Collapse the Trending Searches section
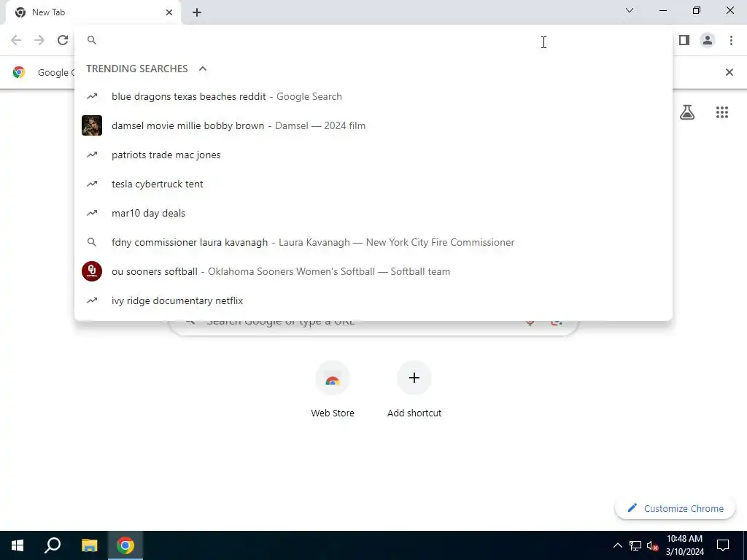This screenshot has height=560, width=747. point(203,69)
